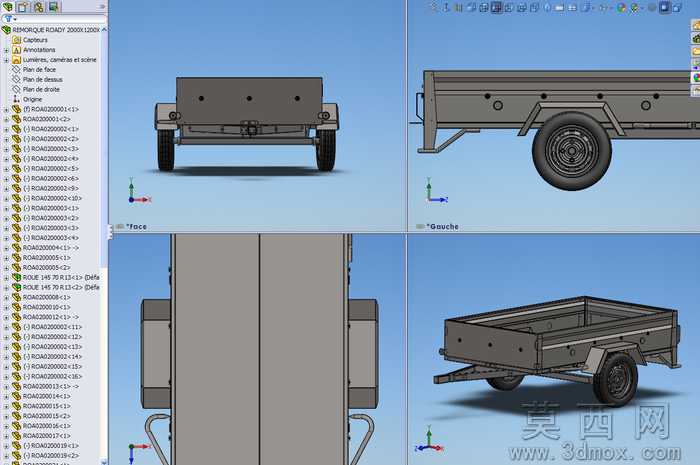
Task: Click the tree scrollbar up arrow
Action: [104, 29]
